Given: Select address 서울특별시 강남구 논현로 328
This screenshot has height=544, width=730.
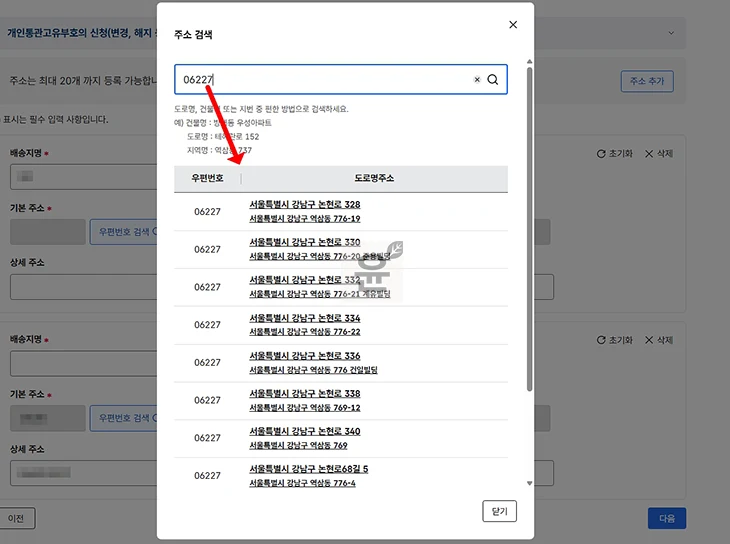Looking at the screenshot, I should [x=304, y=204].
